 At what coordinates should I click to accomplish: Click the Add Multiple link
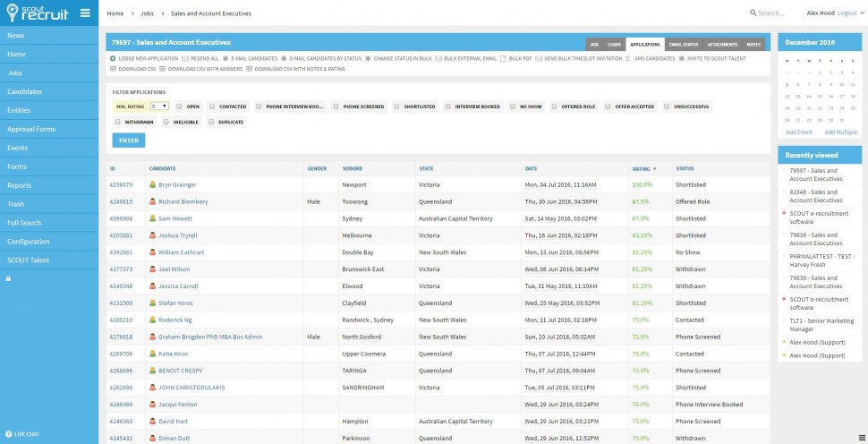coord(841,132)
